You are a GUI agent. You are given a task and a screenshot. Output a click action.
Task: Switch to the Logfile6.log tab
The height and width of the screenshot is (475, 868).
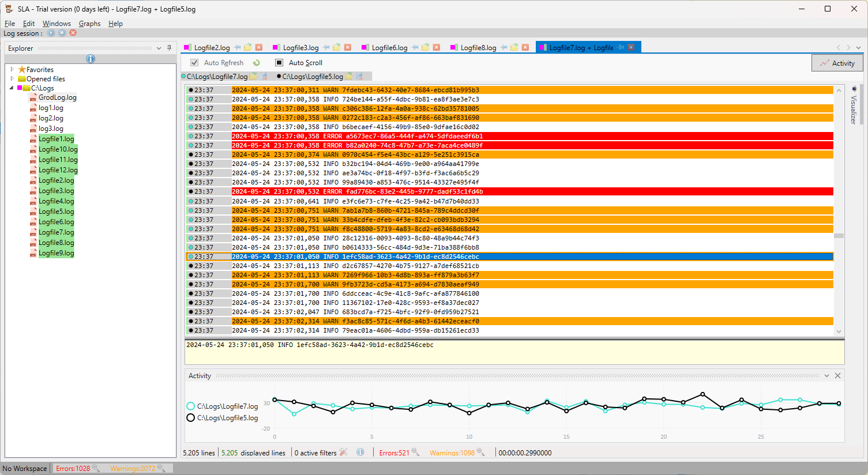tap(389, 48)
